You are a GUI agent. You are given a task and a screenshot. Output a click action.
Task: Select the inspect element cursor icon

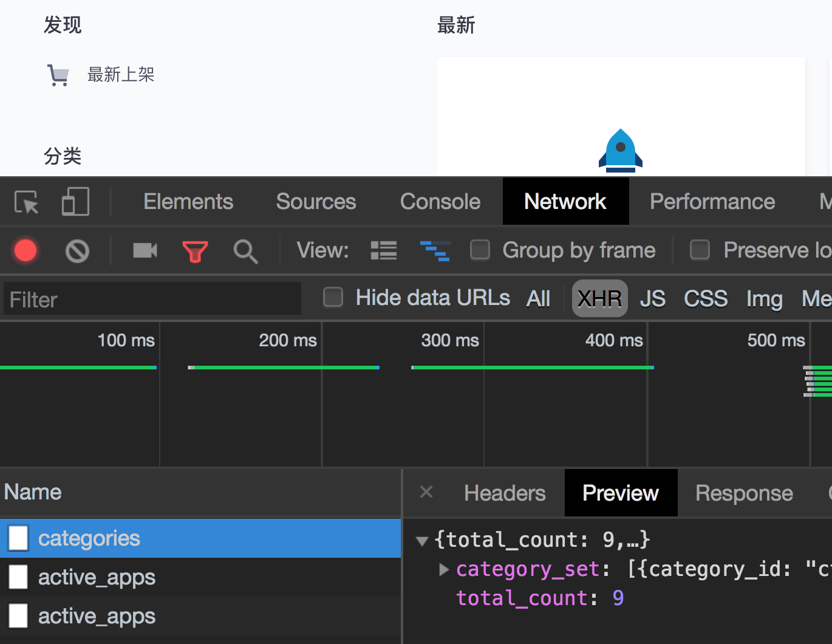point(26,201)
